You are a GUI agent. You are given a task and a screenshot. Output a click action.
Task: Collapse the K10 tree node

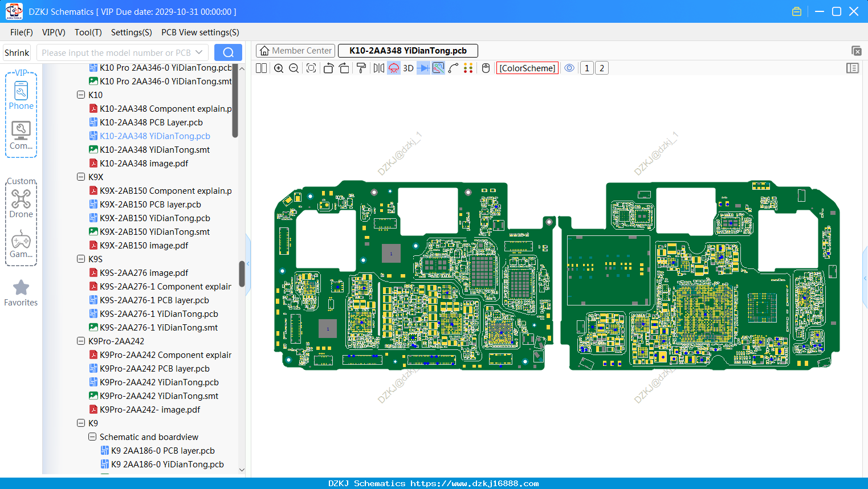coord(81,95)
